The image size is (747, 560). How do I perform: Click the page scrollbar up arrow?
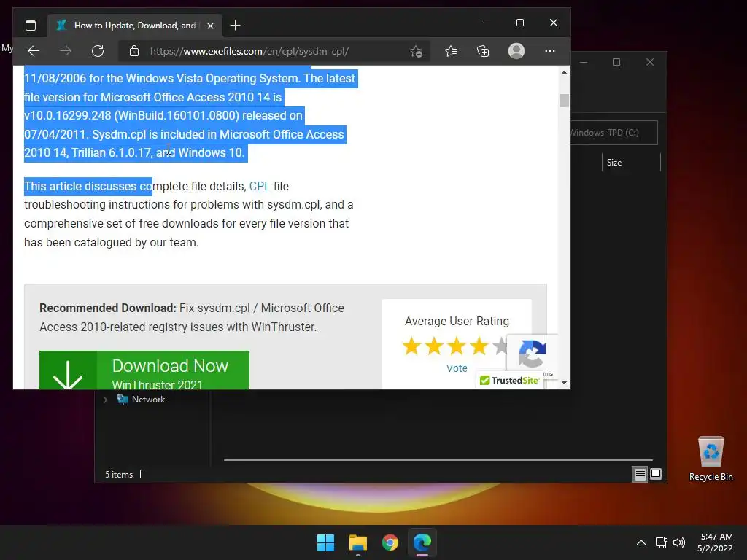564,72
